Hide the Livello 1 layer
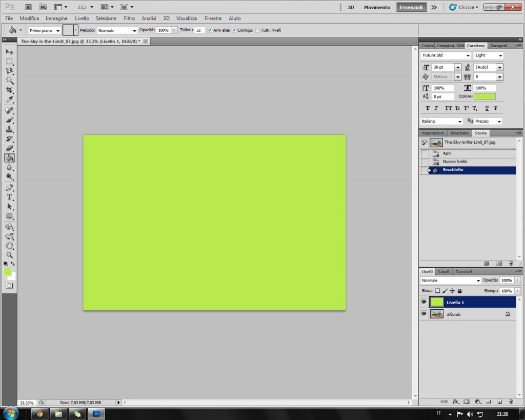525x420 pixels. tap(423, 303)
